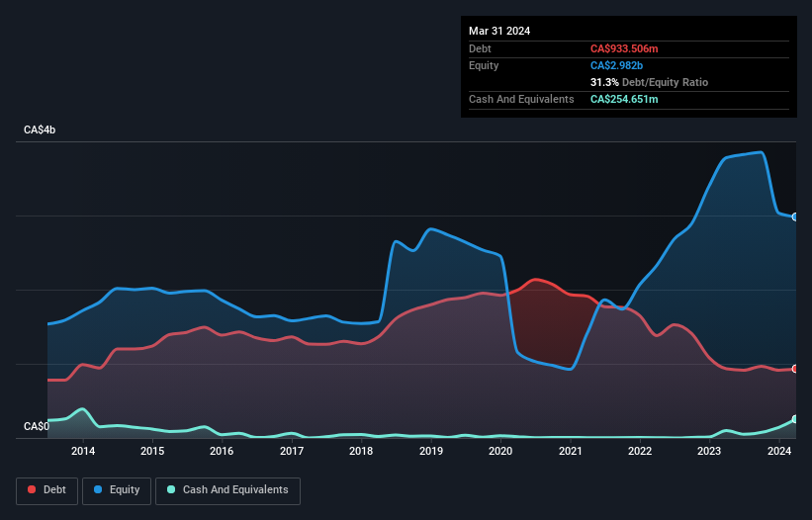The width and height of the screenshot is (812, 520).
Task: Click the 2023 x-axis label
Action: (x=709, y=451)
